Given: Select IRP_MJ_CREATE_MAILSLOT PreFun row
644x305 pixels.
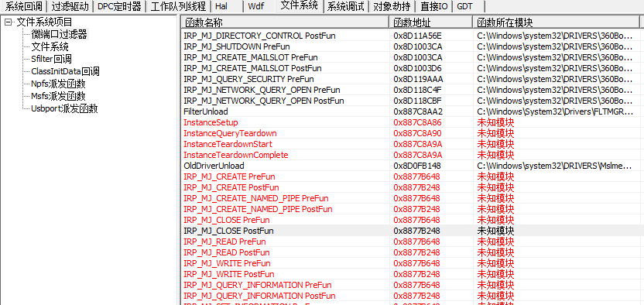Looking at the screenshot, I should click(x=410, y=57).
